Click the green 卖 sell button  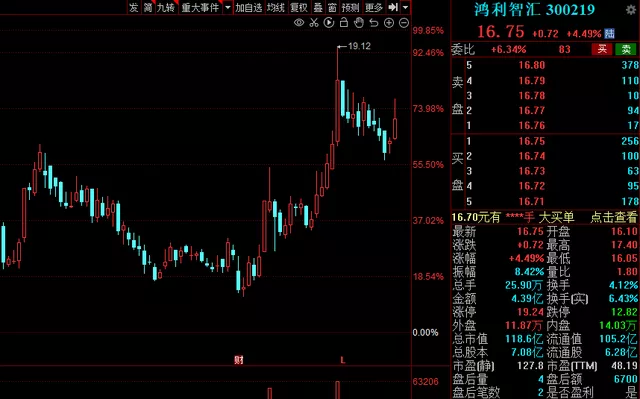[626, 49]
